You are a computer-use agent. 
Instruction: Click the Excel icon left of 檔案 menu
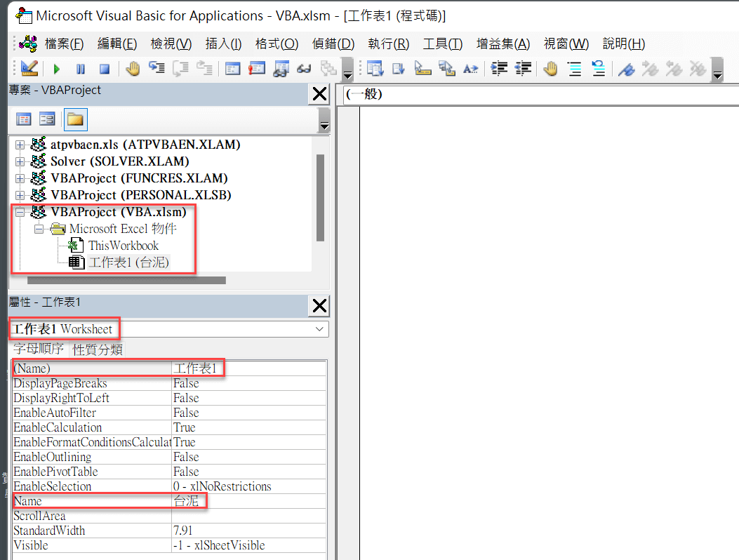coord(28,44)
